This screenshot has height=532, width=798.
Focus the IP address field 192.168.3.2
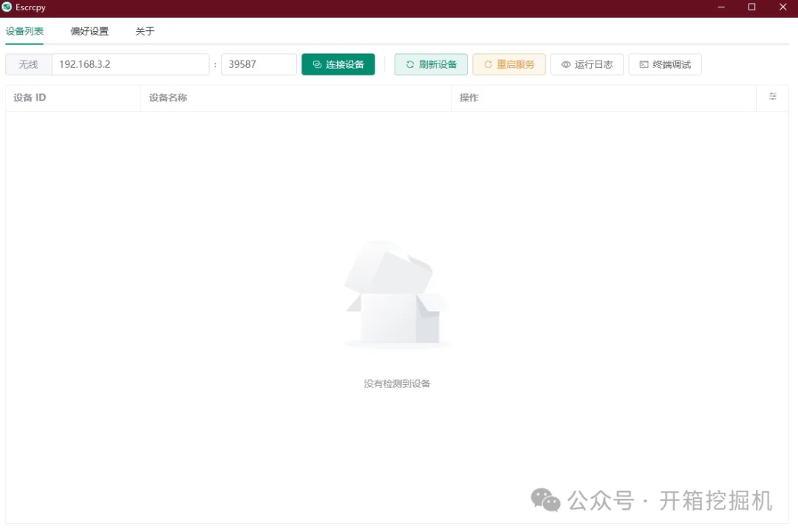(x=130, y=64)
